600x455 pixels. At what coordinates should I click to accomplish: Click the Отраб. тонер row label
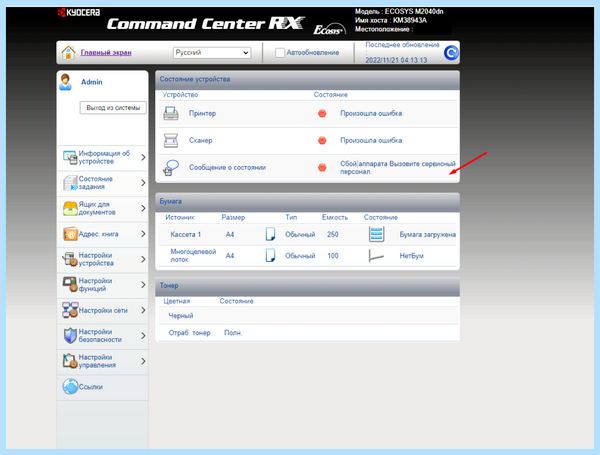189,333
